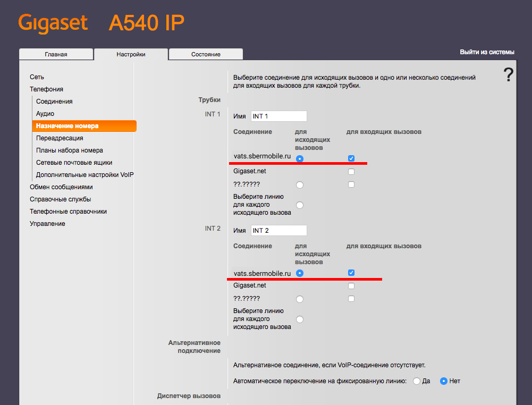
Task: Select per-call line choice radio for INT 2
Action: tap(300, 319)
